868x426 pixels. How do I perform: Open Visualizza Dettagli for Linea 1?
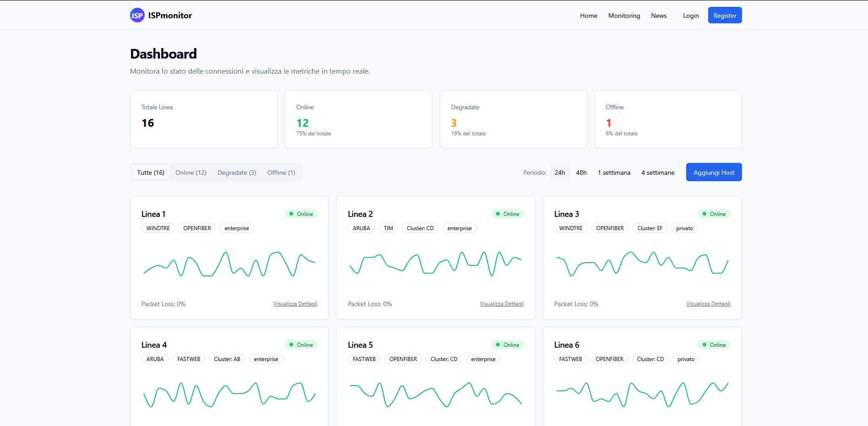[x=295, y=304]
